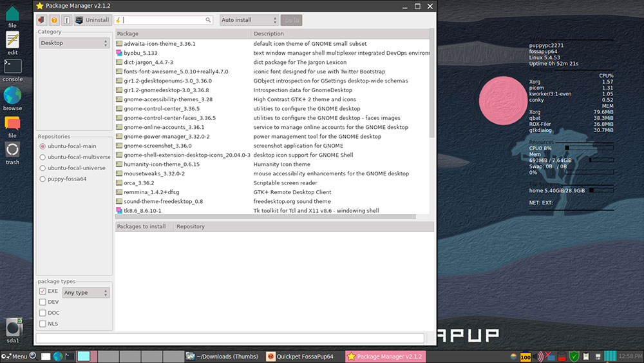Click the bottom status text field
The width and height of the screenshot is (644, 363).
point(230,338)
